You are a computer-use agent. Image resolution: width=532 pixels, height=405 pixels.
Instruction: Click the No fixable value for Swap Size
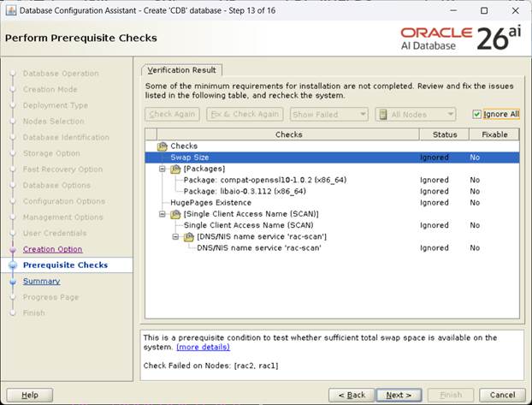[475, 158]
